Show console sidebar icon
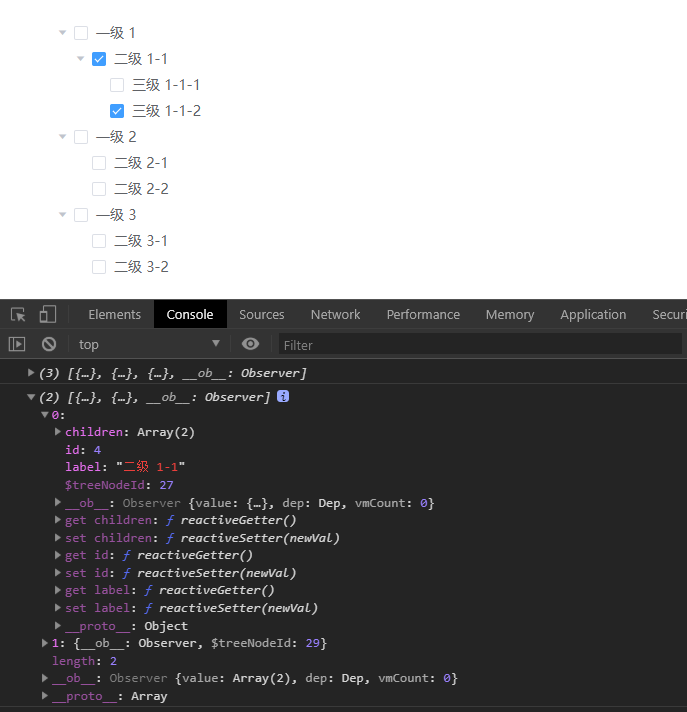This screenshot has height=712, width=687. [x=17, y=344]
